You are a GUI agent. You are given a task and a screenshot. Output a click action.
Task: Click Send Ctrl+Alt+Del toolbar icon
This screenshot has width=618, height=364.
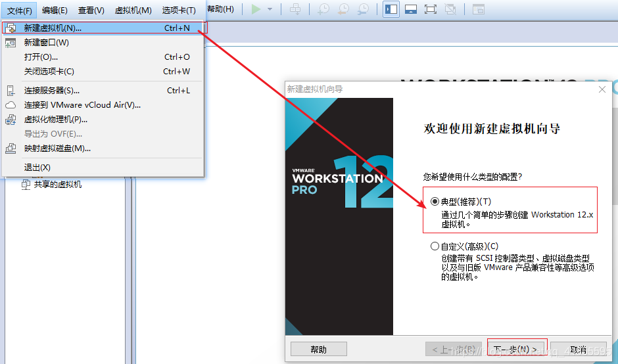295,9
